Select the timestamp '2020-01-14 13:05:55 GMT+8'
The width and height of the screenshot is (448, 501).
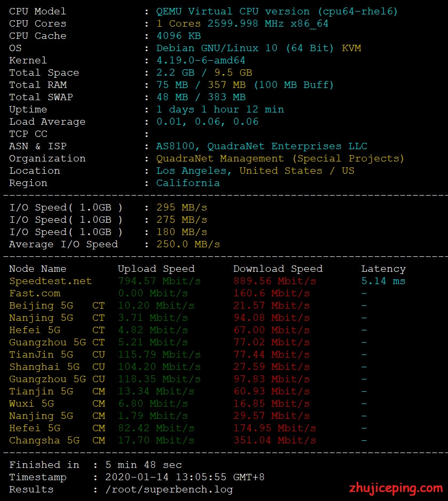click(x=185, y=478)
